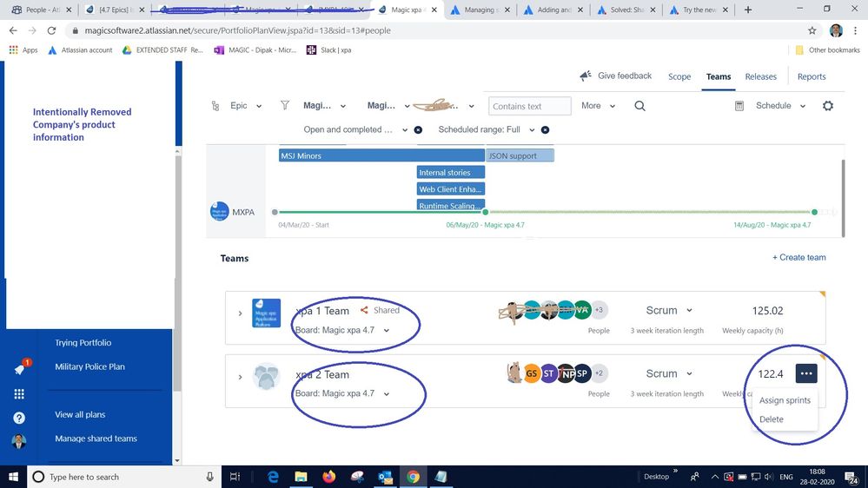Open Scrum dropdown for xpa 1 Team
Screen dimensions: 868x488
pos(669,310)
